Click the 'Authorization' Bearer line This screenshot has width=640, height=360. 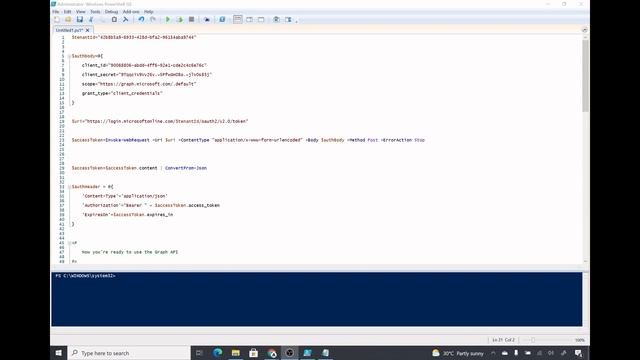point(151,205)
